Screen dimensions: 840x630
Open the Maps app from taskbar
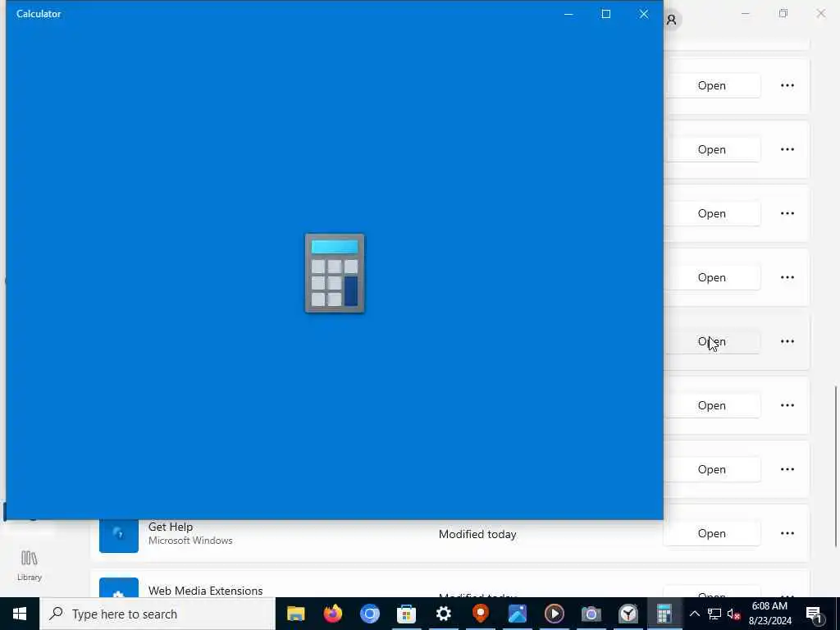point(481,614)
